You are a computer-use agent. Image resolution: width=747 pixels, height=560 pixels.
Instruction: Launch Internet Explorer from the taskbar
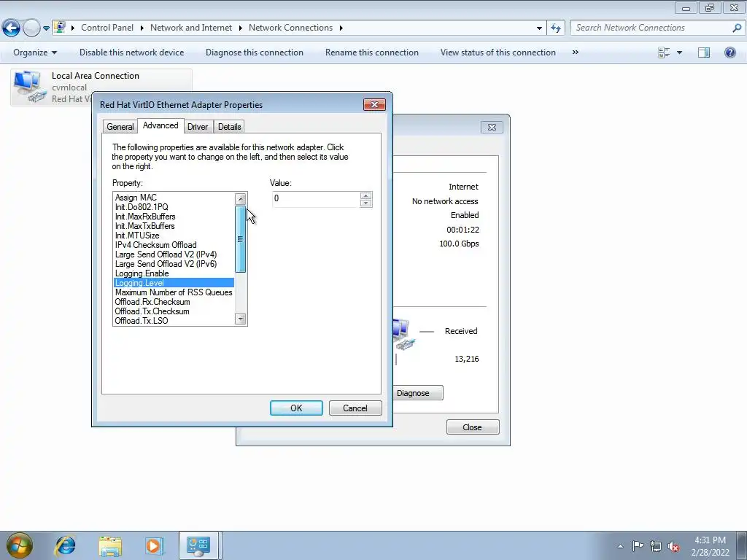pos(65,545)
